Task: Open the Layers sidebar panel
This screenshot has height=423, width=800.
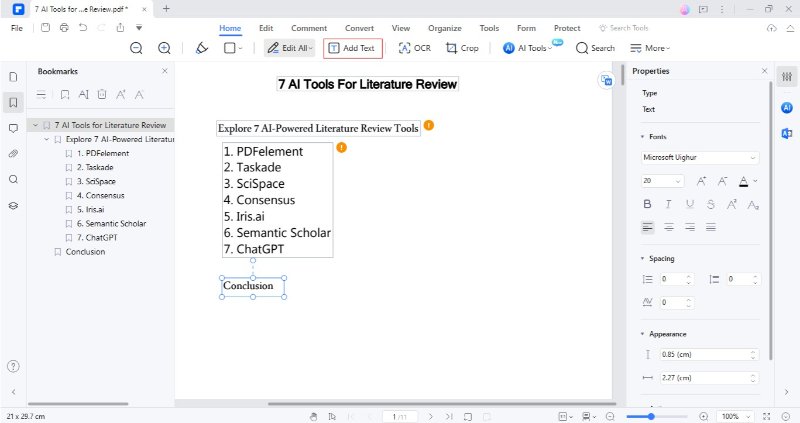Action: pyautogui.click(x=13, y=206)
